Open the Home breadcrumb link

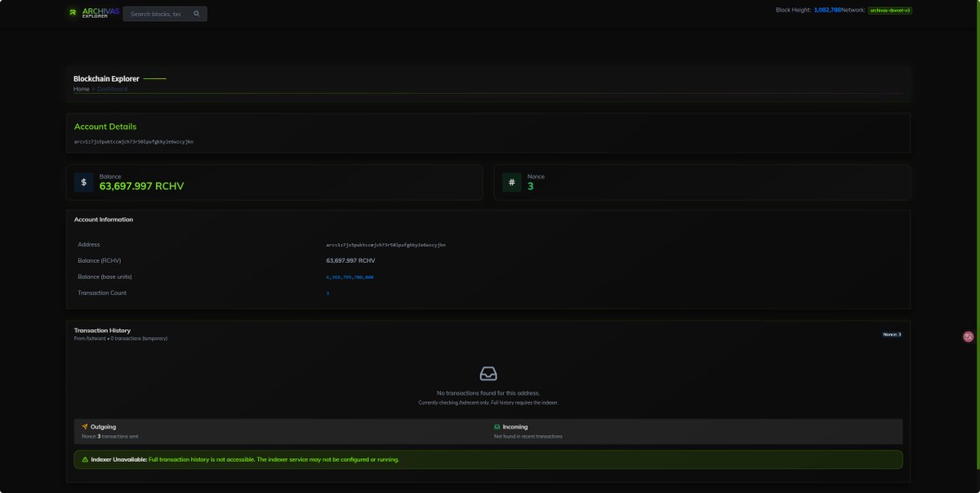[x=82, y=89]
